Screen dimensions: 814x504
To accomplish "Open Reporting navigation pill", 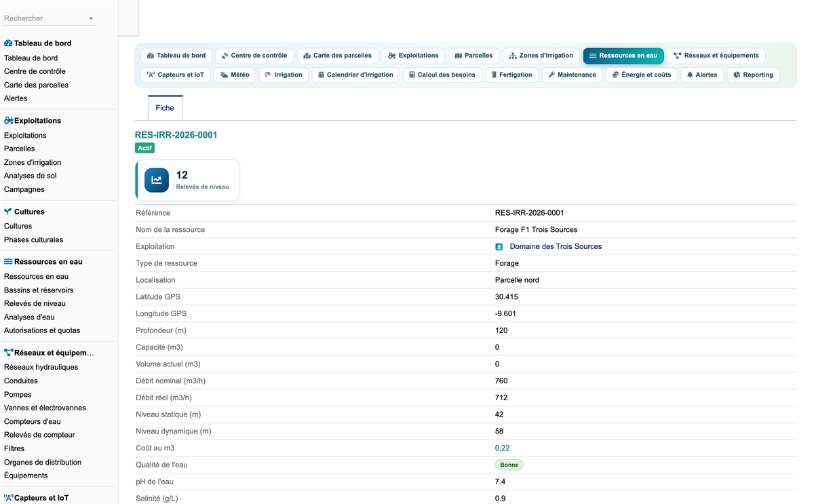I will (753, 75).
